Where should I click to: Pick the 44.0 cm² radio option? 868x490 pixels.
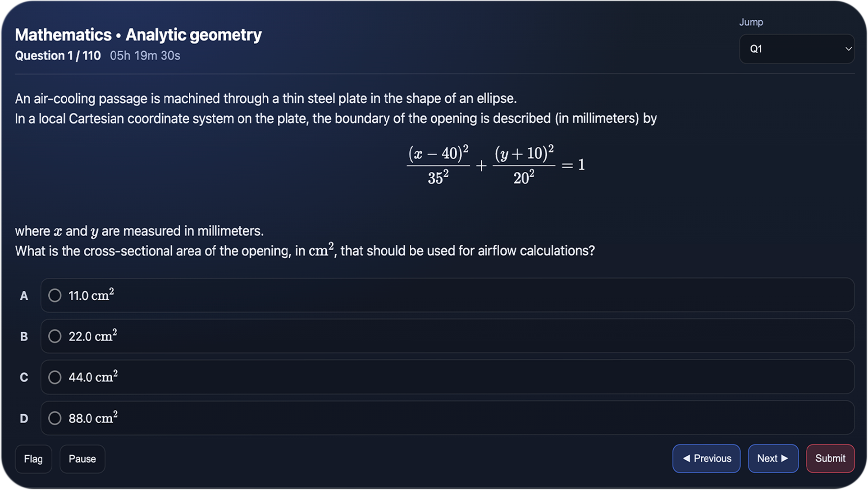[55, 377]
